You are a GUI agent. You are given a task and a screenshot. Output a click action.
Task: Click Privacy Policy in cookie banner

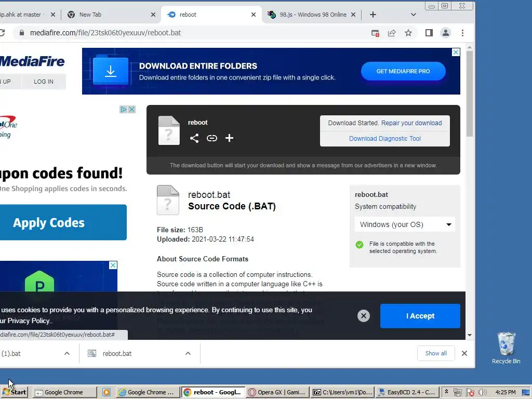(29, 321)
